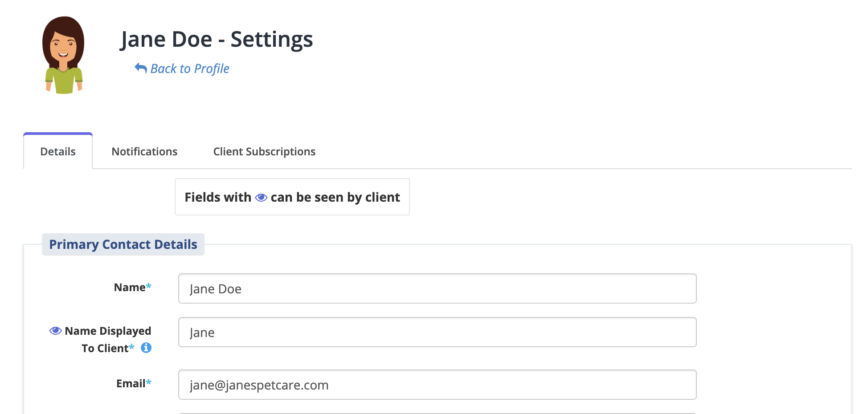
Task: Open the Client Subscriptions tab
Action: click(264, 152)
